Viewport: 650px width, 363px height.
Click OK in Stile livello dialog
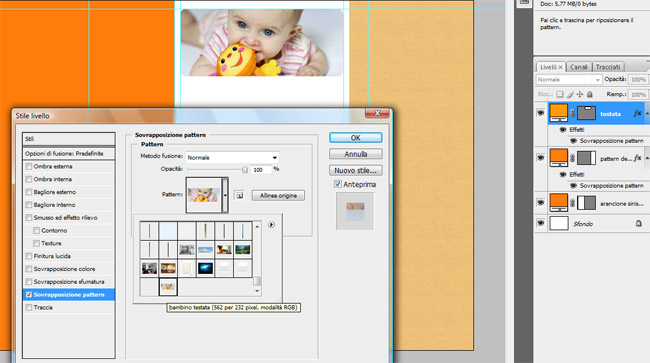pos(356,138)
